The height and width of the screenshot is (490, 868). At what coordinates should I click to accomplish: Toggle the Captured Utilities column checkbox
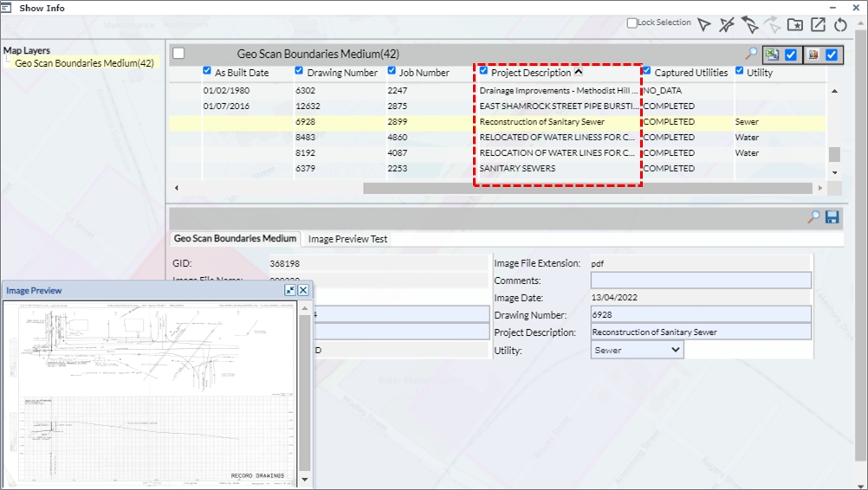pyautogui.click(x=647, y=71)
